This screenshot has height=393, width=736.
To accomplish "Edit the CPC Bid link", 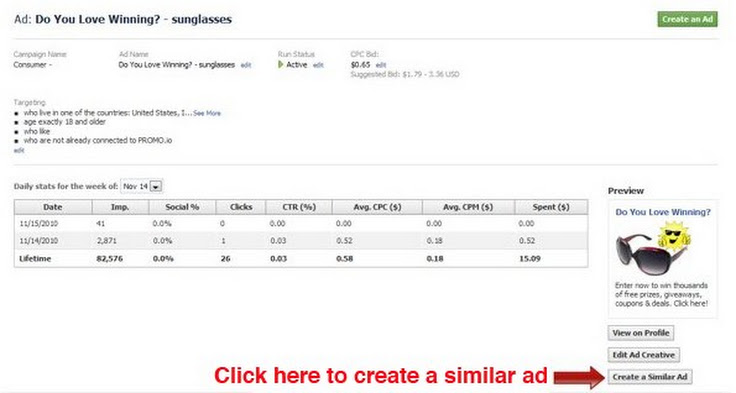I will (x=381, y=65).
